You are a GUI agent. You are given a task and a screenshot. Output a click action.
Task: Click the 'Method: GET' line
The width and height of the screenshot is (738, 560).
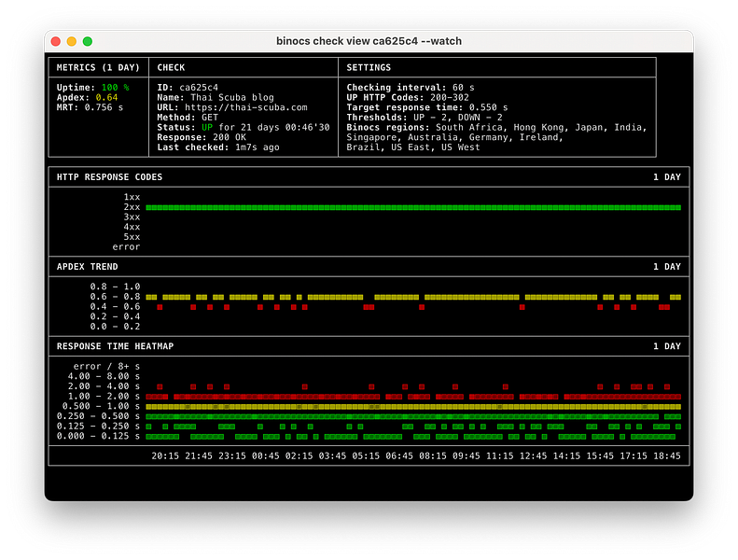pyautogui.click(x=188, y=118)
